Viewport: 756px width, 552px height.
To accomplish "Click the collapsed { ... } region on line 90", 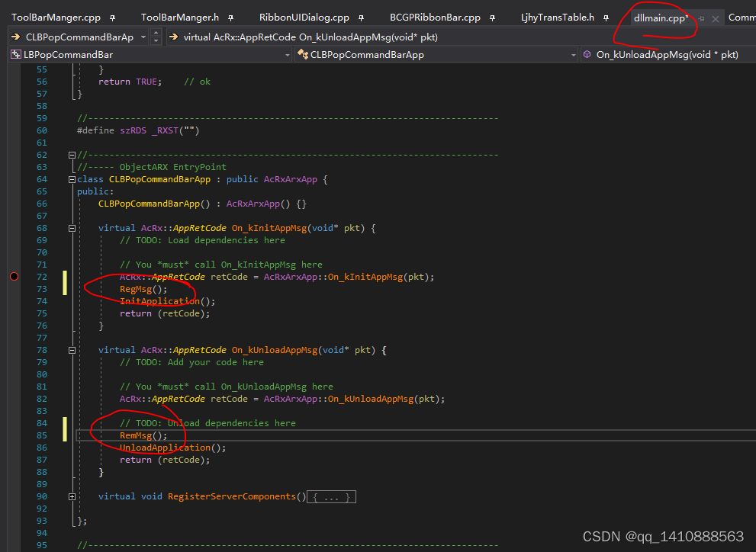I will (x=331, y=496).
